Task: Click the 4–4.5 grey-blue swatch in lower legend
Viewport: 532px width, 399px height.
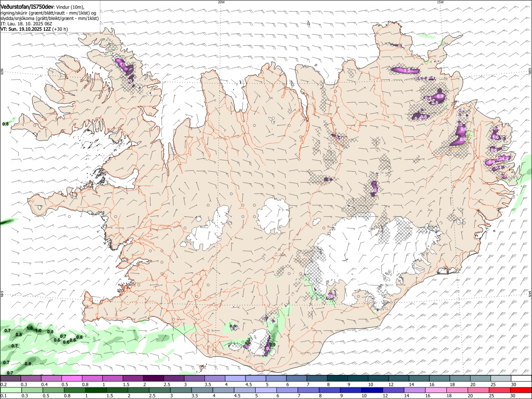Action: pyautogui.click(x=223, y=390)
